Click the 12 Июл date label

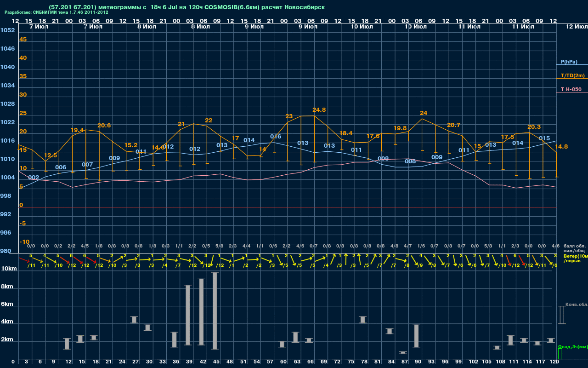coord(576,27)
